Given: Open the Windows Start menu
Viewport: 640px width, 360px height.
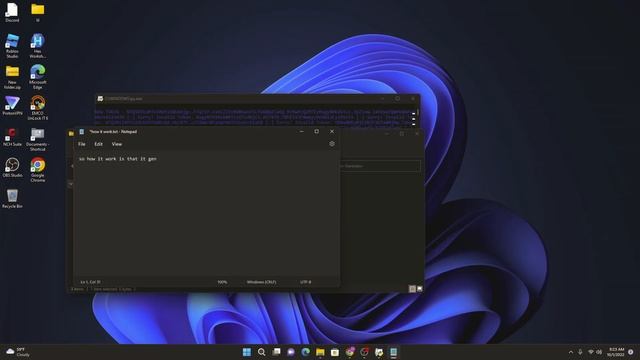Looking at the screenshot, I should point(247,352).
